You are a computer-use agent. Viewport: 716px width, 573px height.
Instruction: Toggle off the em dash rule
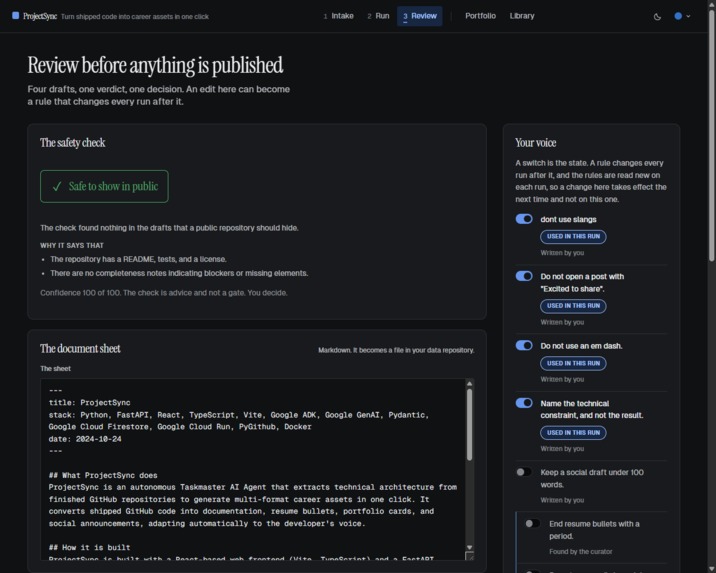pos(524,346)
